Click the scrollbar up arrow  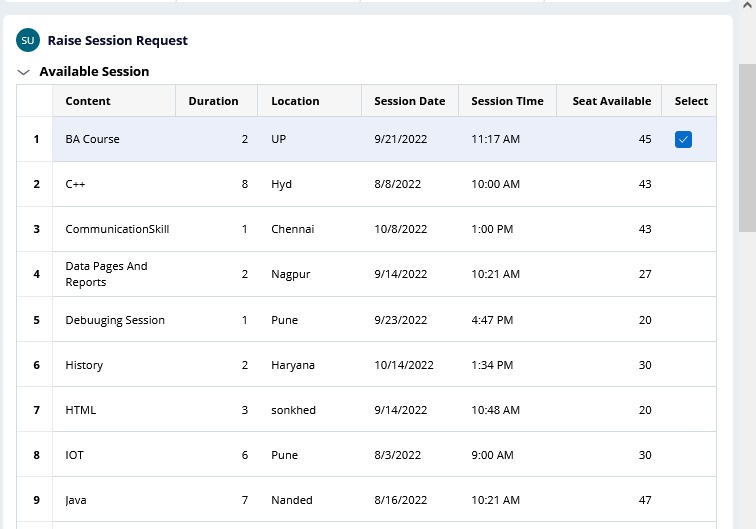[x=747, y=9]
